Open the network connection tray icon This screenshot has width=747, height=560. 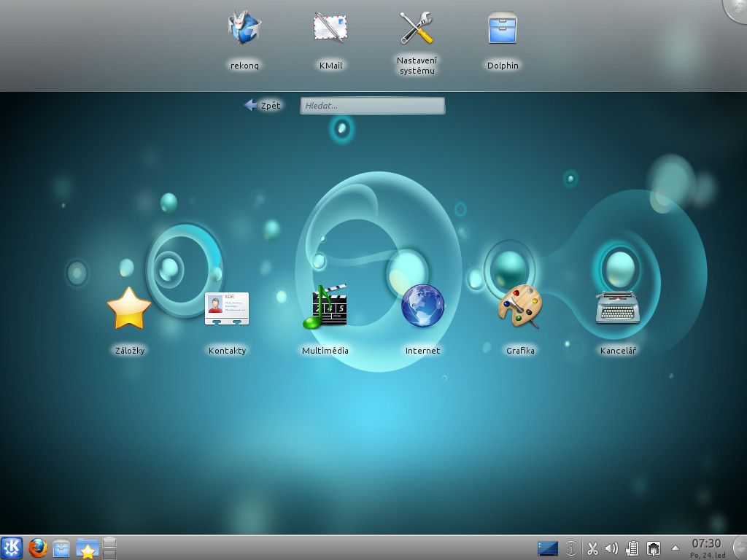654,548
